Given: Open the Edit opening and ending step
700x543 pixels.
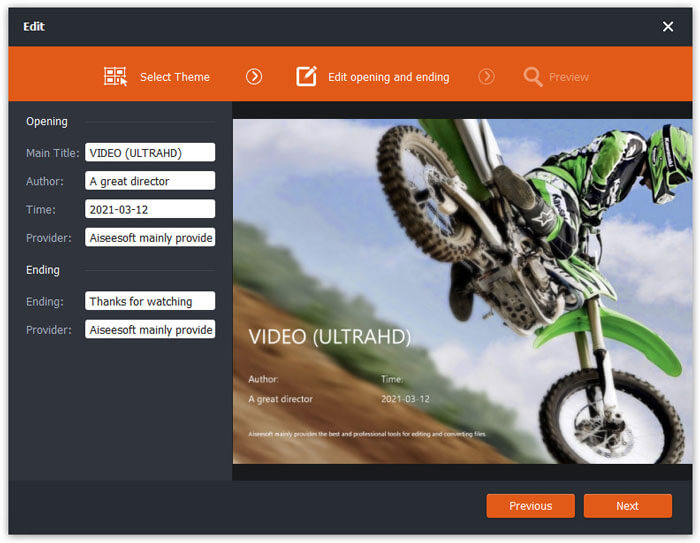Looking at the screenshot, I should (388, 77).
